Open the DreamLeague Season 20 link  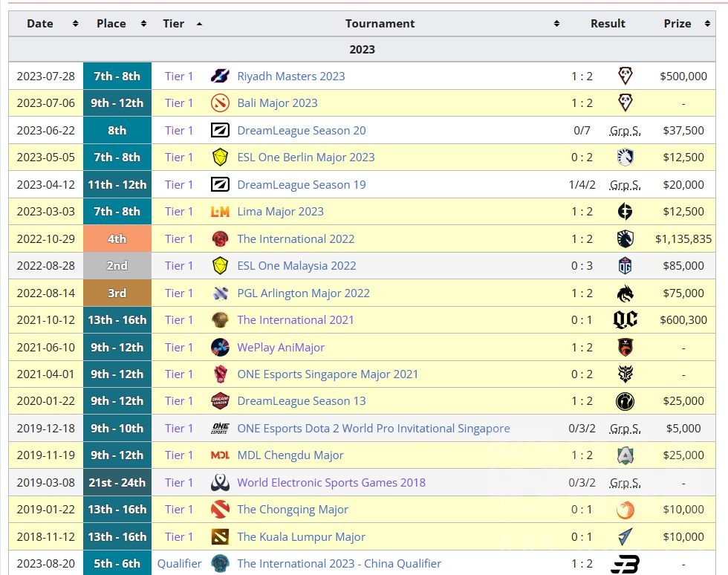pos(301,131)
